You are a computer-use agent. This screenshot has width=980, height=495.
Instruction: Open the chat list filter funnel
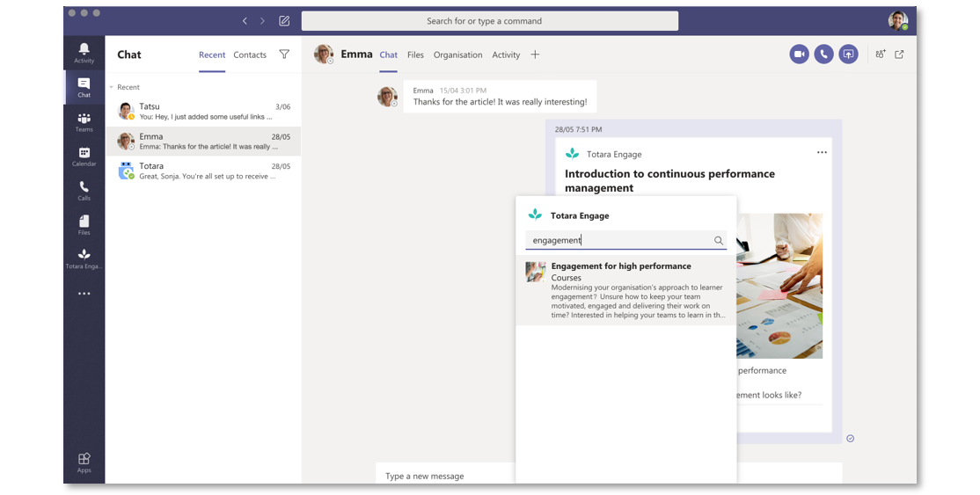click(284, 55)
